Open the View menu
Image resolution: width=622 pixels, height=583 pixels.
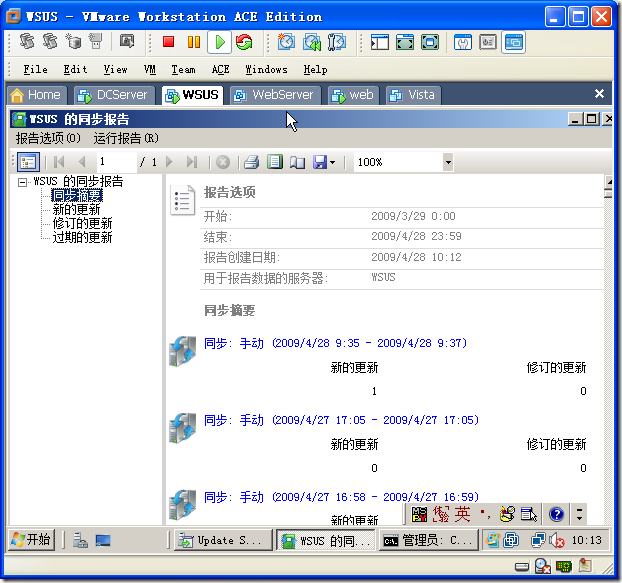click(115, 69)
